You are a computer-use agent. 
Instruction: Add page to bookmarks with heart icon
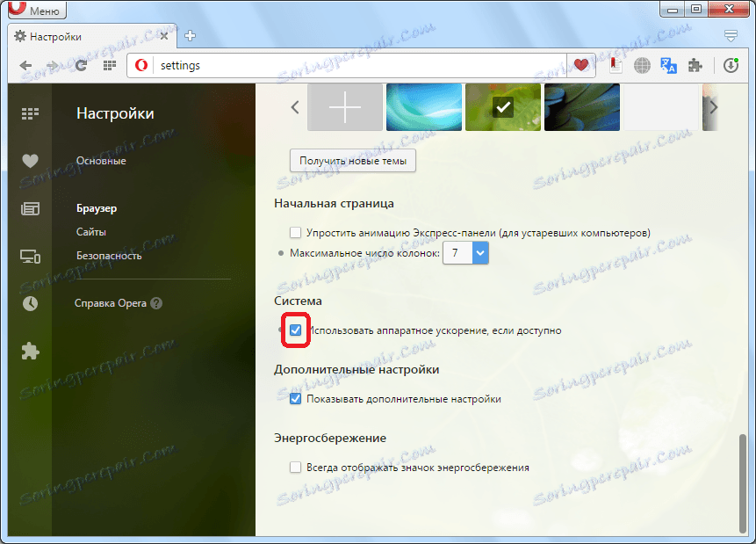(x=581, y=65)
